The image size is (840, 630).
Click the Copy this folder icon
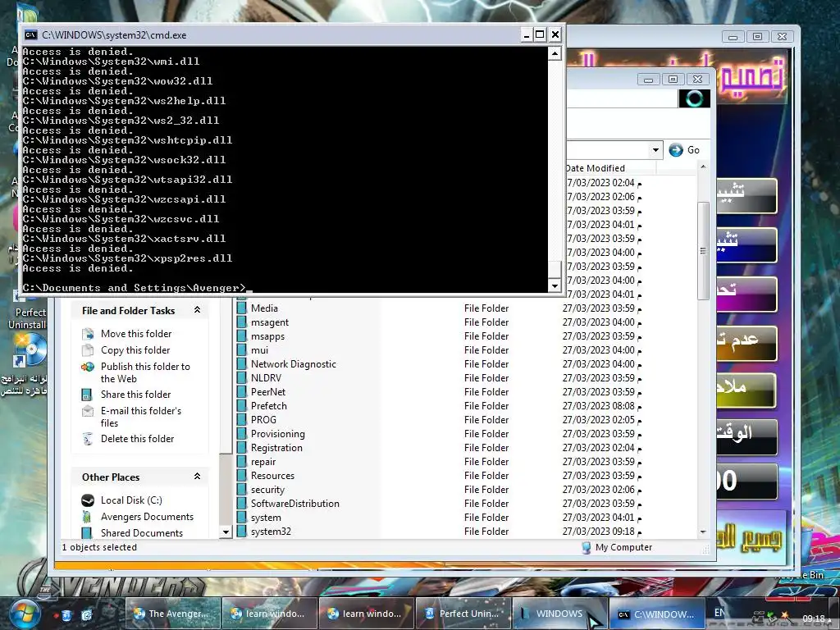coord(87,350)
